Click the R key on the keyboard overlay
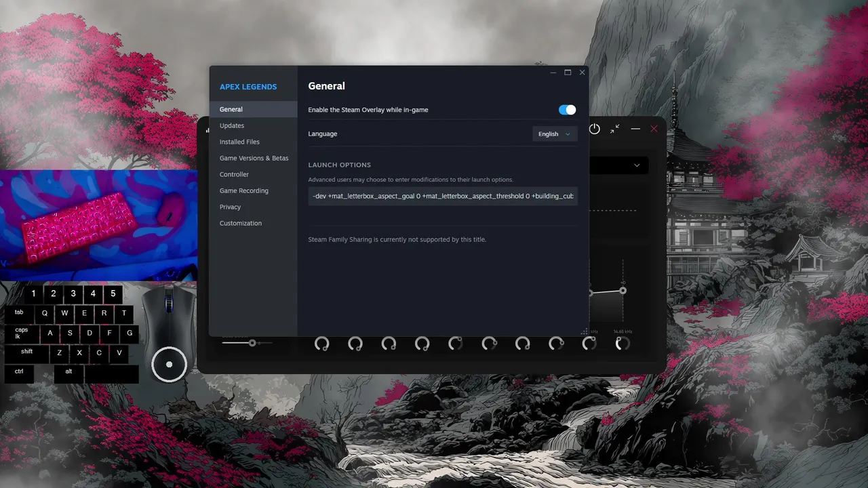868x488 pixels. click(104, 314)
